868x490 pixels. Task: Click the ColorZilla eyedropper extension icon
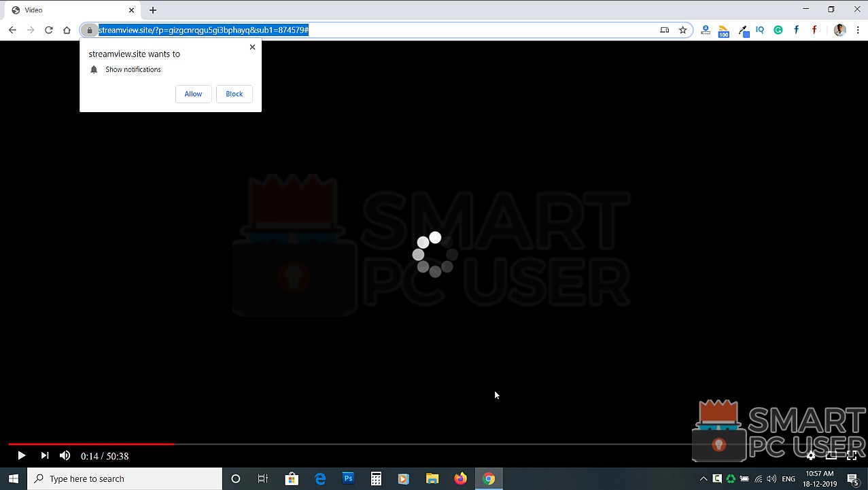click(742, 30)
